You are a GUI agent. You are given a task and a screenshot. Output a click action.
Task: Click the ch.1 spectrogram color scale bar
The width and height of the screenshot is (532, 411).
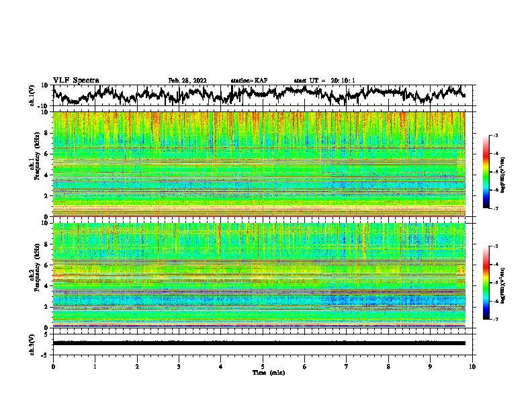coord(486,172)
